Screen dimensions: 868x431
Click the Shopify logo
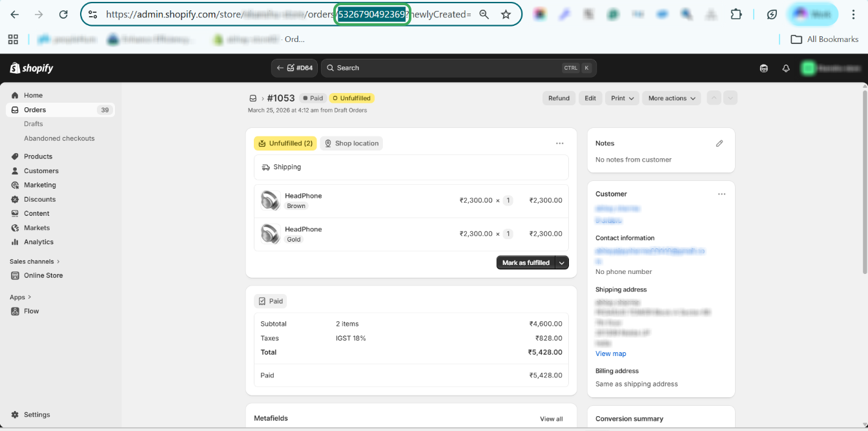pos(32,68)
